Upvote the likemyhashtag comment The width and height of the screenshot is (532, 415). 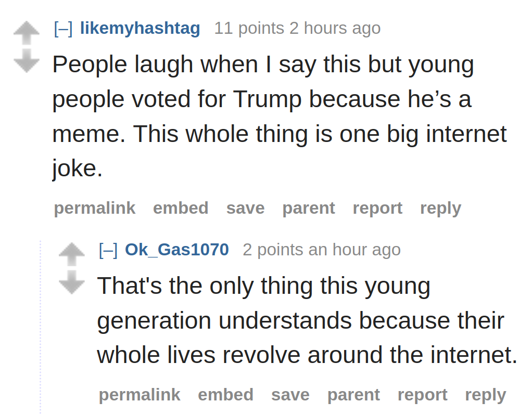click(x=27, y=33)
